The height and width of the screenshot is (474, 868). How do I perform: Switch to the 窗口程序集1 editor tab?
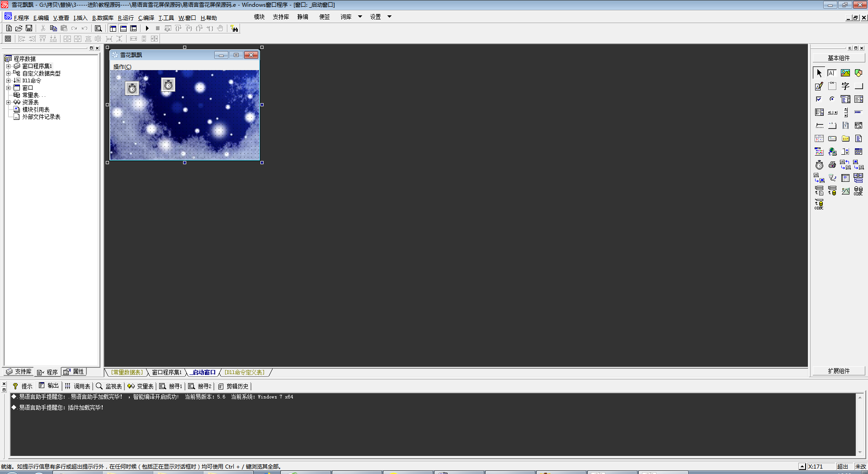[166, 372]
